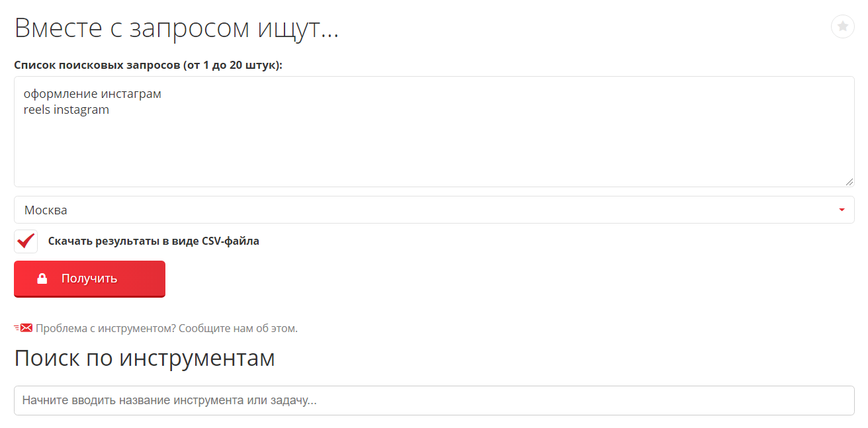Viewport: 868px width, 428px height.
Task: Click the red checkmark icon
Action: pyautogui.click(x=26, y=241)
